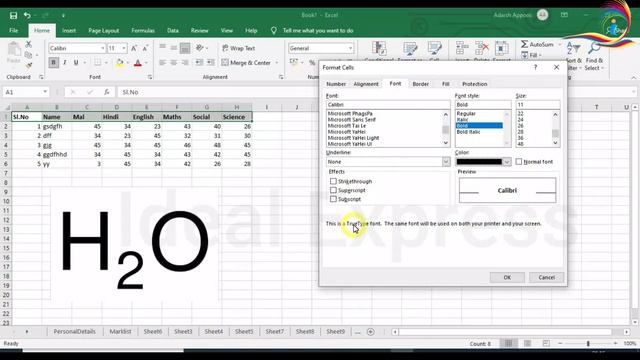The image size is (640, 360).
Task: Switch to the Border tab in Format Cells
Action: point(420,84)
